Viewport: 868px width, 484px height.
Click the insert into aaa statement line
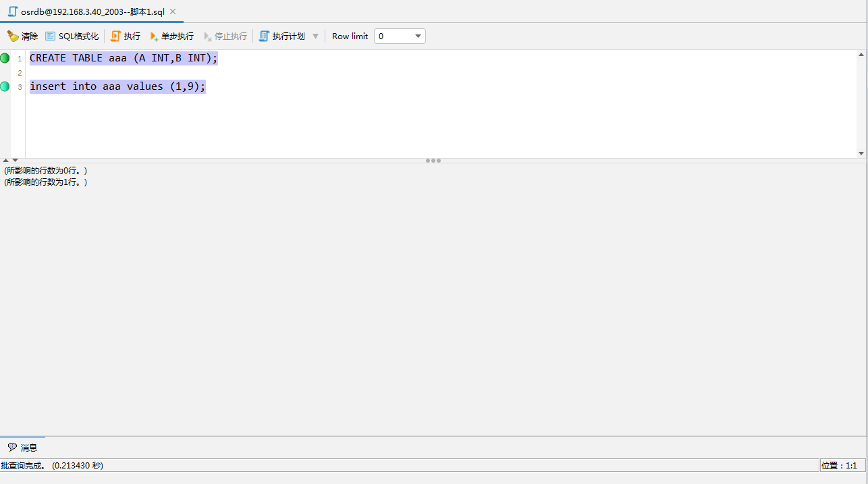point(117,86)
